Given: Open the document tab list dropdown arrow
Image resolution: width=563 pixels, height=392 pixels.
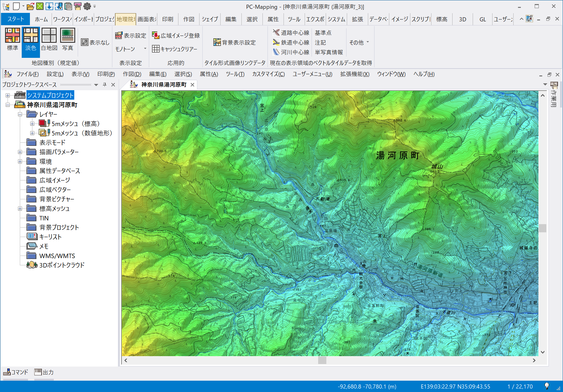Looking at the screenshot, I should click(x=545, y=84).
